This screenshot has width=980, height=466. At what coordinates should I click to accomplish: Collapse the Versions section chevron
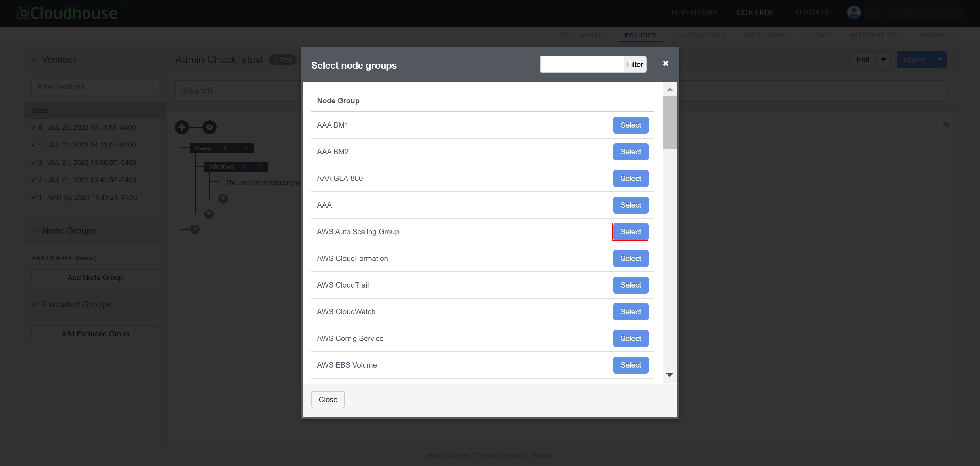[x=35, y=59]
